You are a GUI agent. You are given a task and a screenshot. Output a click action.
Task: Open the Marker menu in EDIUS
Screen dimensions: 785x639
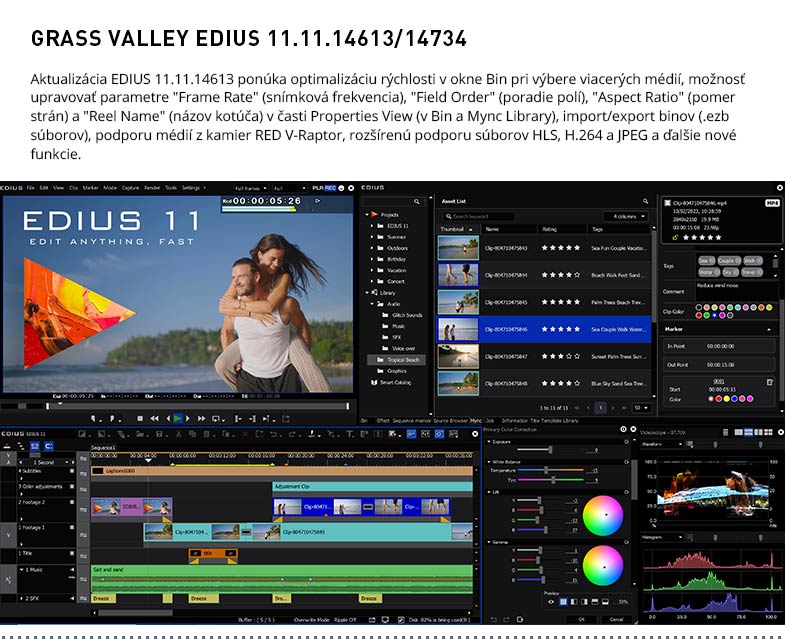(91, 188)
